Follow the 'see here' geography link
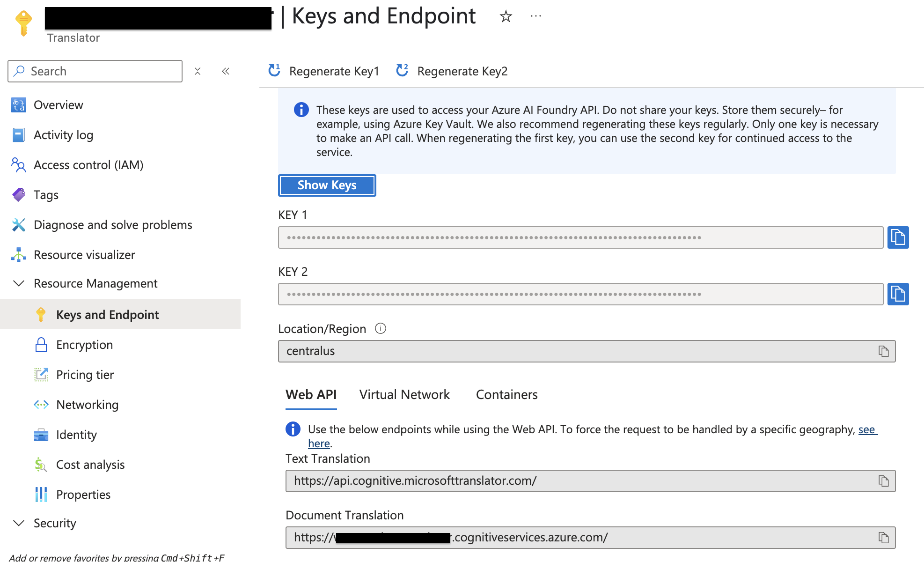 click(867, 429)
